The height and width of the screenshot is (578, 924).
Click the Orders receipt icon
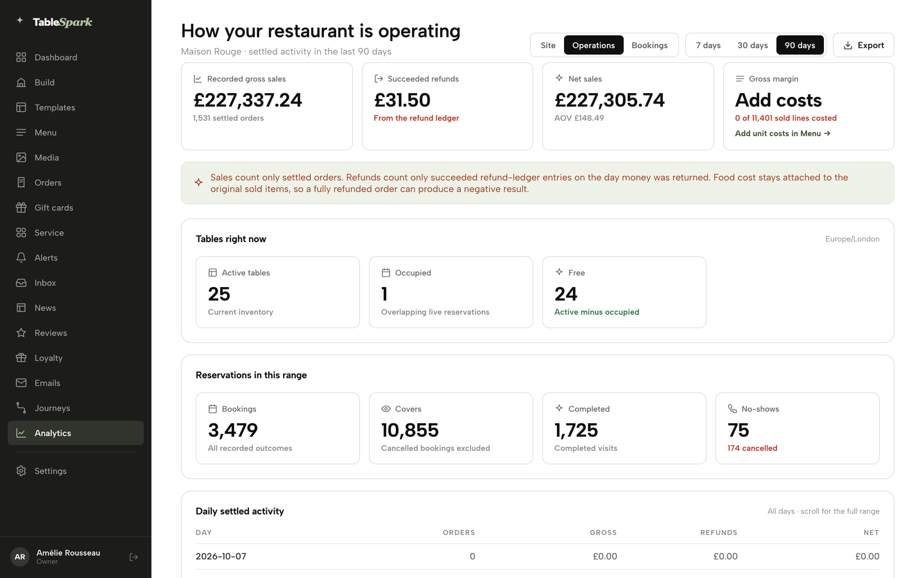(21, 182)
